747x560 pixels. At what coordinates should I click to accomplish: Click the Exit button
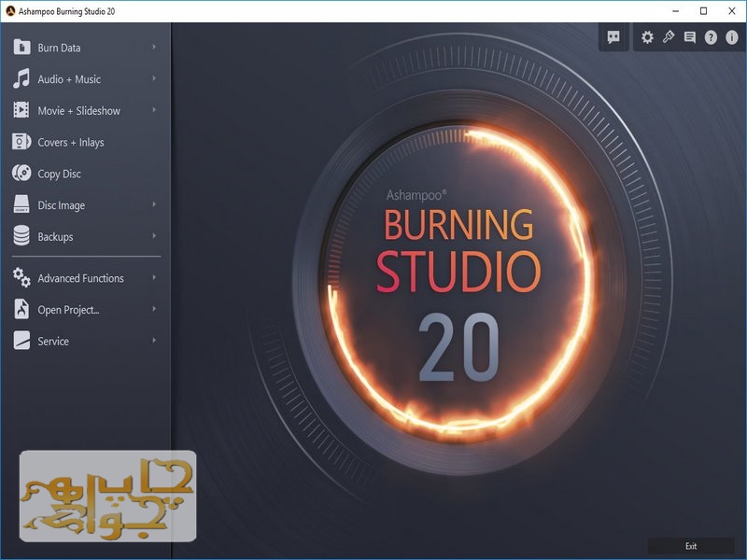[x=691, y=546]
